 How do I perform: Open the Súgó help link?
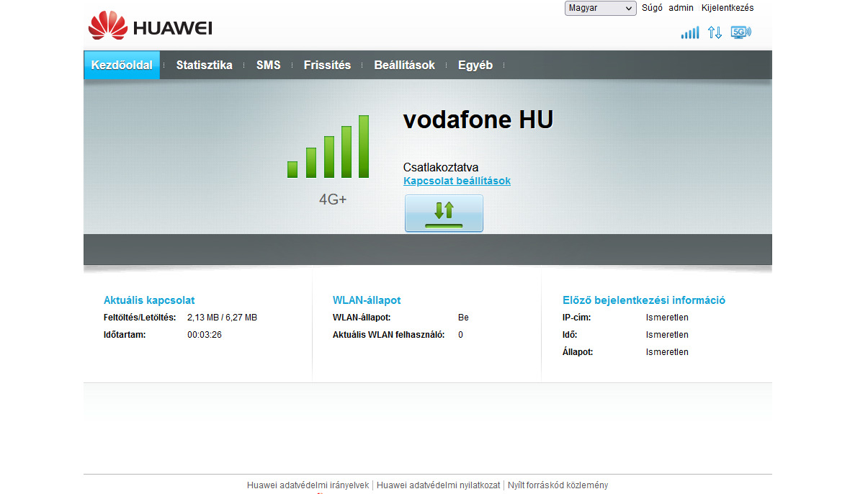[x=652, y=8]
